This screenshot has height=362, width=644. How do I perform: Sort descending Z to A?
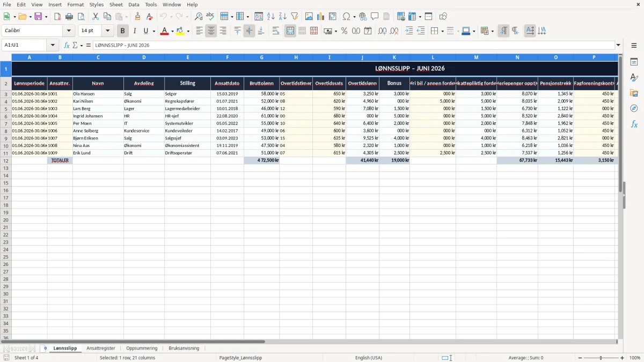pos(283,17)
